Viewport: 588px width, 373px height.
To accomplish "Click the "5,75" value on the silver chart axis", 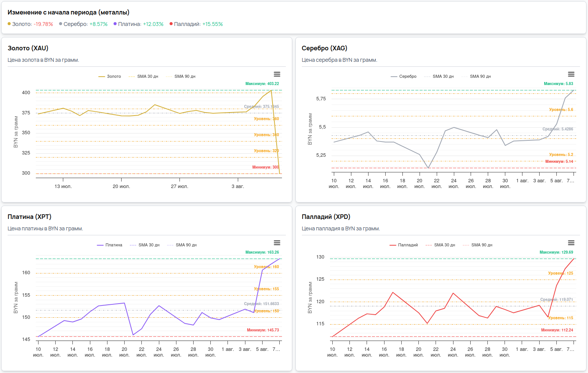I will [x=321, y=99].
